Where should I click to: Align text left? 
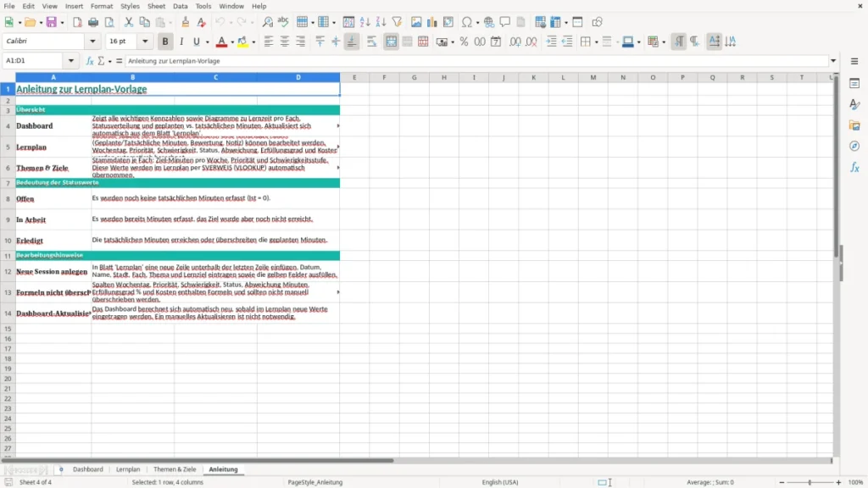coord(269,42)
